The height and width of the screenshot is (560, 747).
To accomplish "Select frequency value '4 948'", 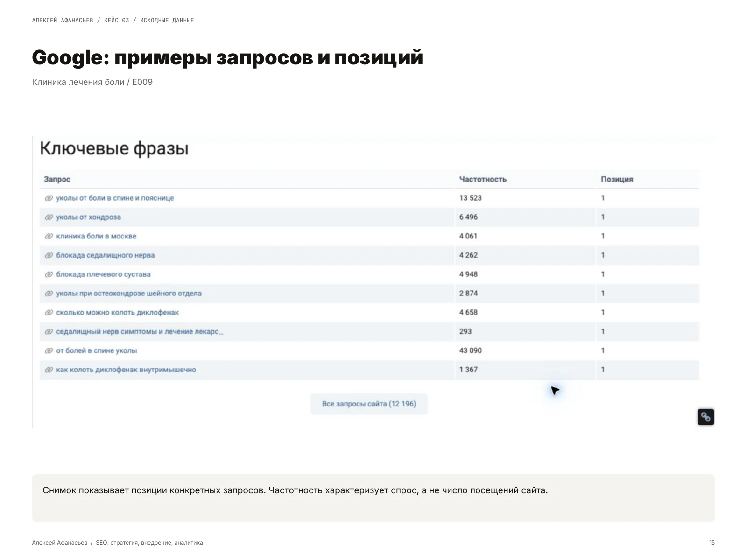I will point(468,274).
